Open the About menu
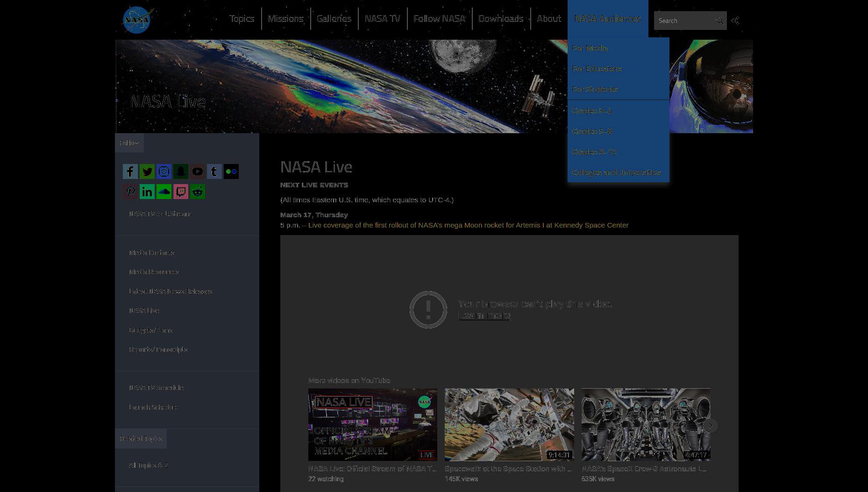 click(x=548, y=19)
